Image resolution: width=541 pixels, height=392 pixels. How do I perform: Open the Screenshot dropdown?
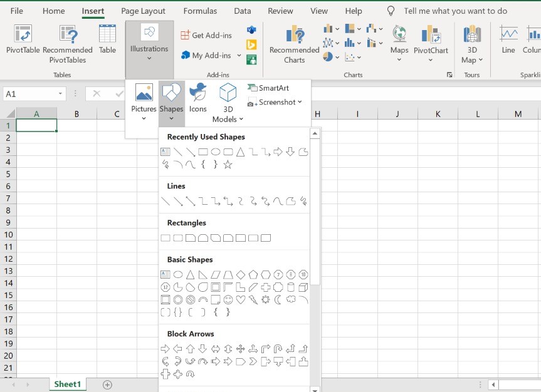(x=301, y=101)
